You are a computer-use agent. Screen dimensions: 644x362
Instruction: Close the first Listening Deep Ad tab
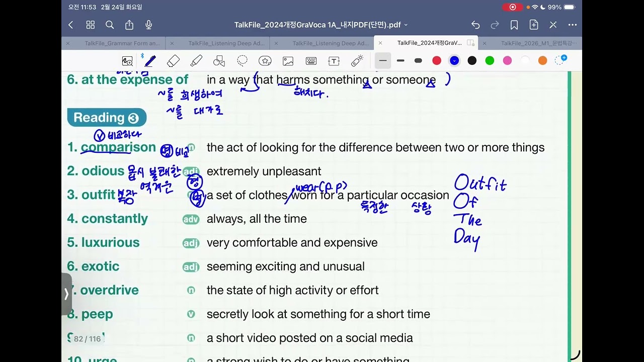point(172,43)
